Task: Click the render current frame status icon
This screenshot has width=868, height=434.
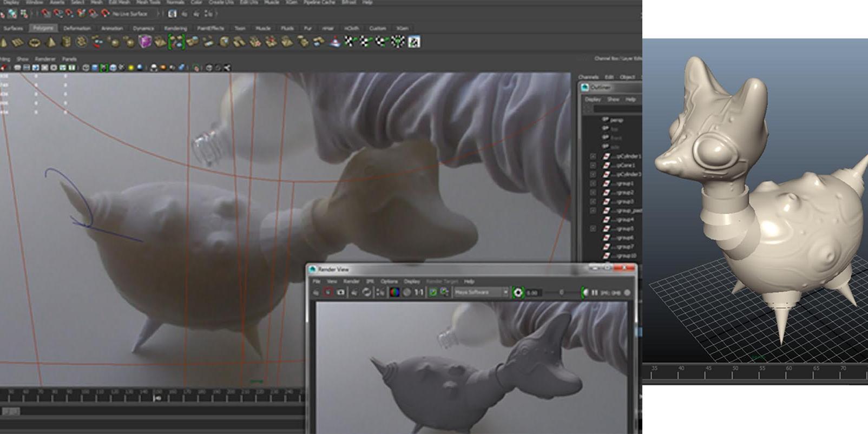Action: click(x=184, y=14)
